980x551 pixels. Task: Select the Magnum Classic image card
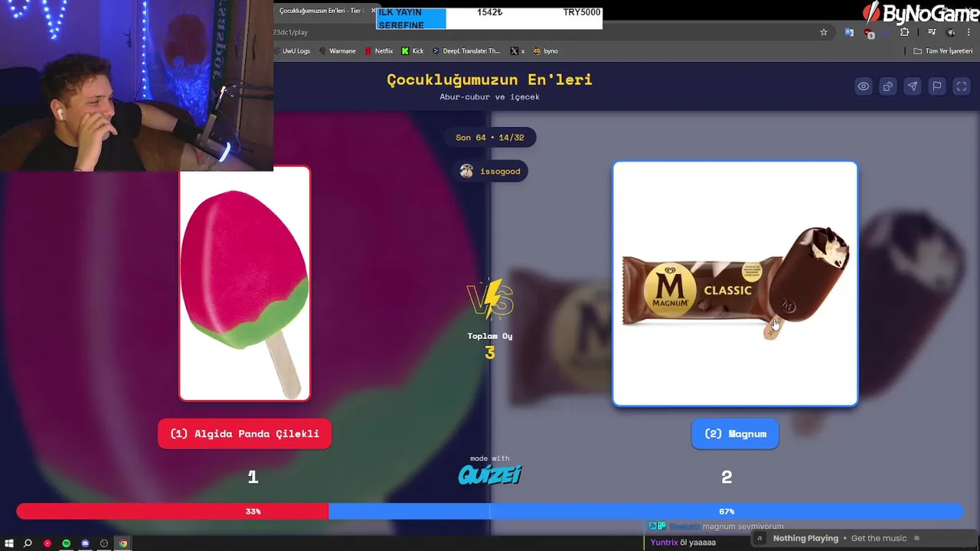click(735, 283)
